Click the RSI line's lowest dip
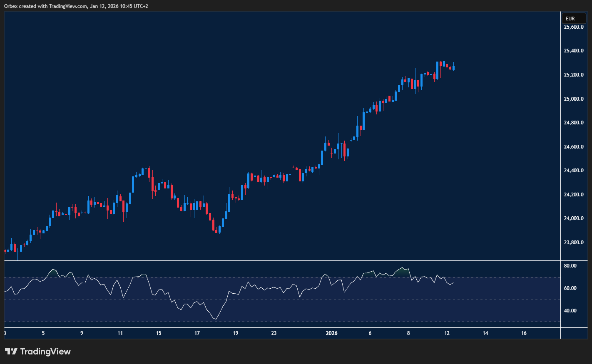Image resolution: width=592 pixels, height=364 pixels. click(216, 319)
